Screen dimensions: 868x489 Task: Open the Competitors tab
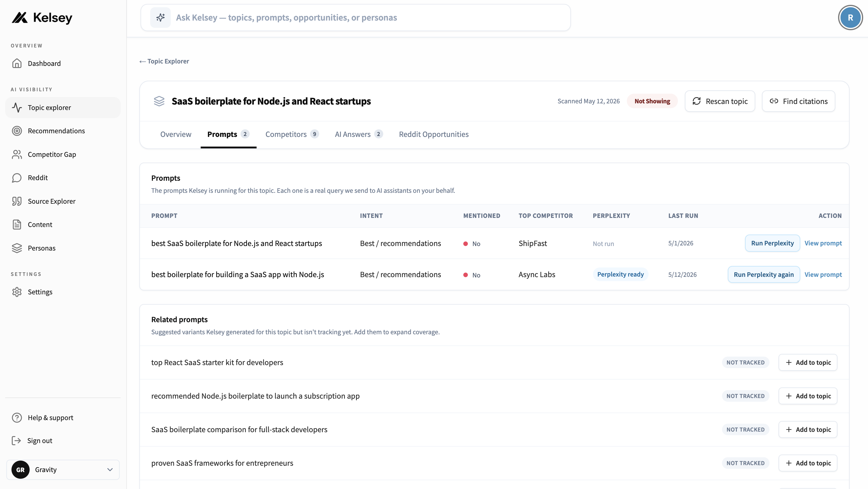[292, 134]
